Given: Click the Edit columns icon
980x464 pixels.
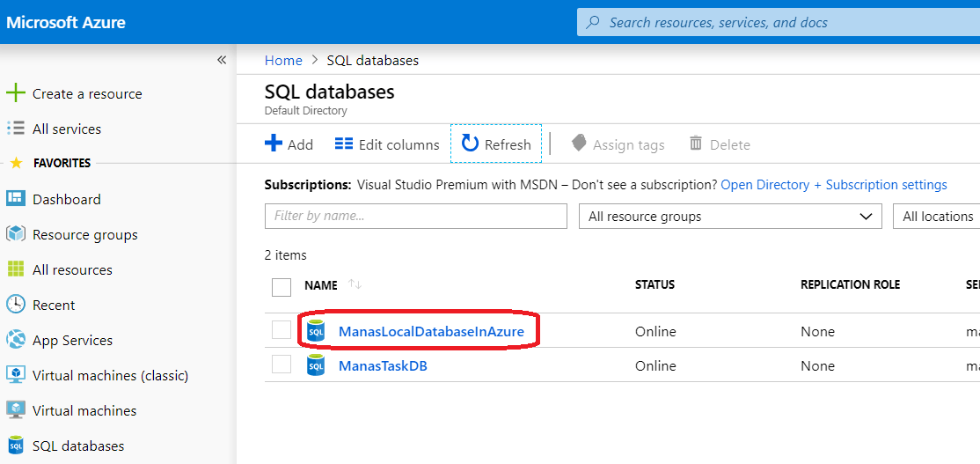Looking at the screenshot, I should tap(344, 144).
